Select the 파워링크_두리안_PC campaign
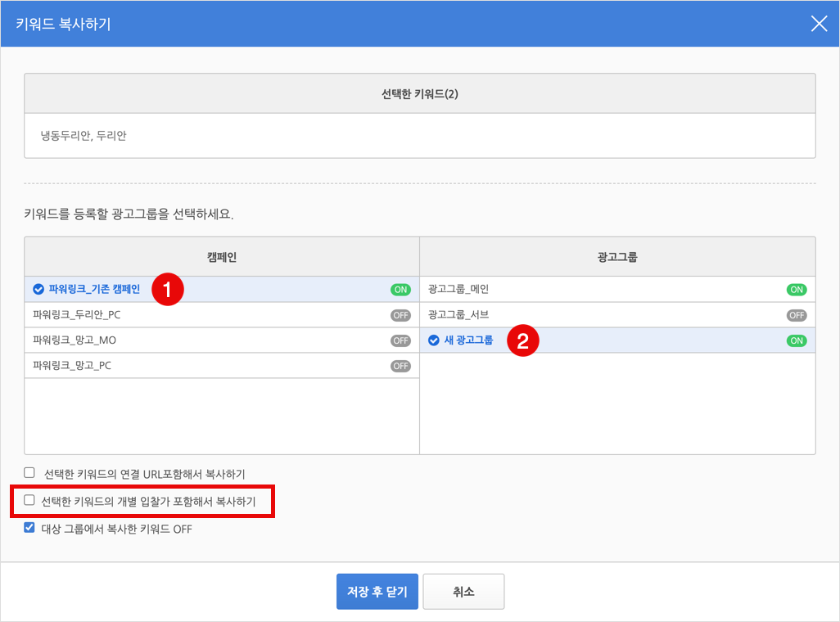The width and height of the screenshot is (840, 622). coord(222,315)
